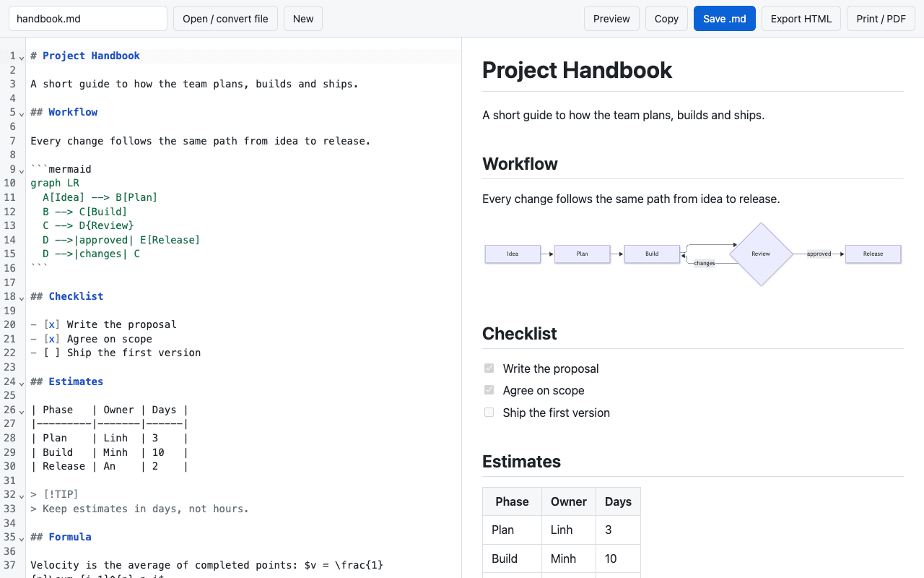Screen dimensions: 924x578
Task: Collapse table fold arrow at line 26
Action: [x=22, y=410]
